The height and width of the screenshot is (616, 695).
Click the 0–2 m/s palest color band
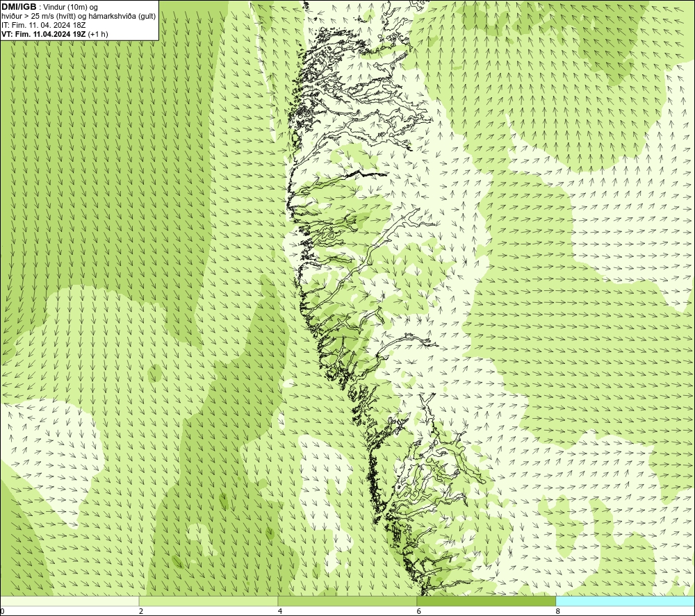[x=69, y=601]
